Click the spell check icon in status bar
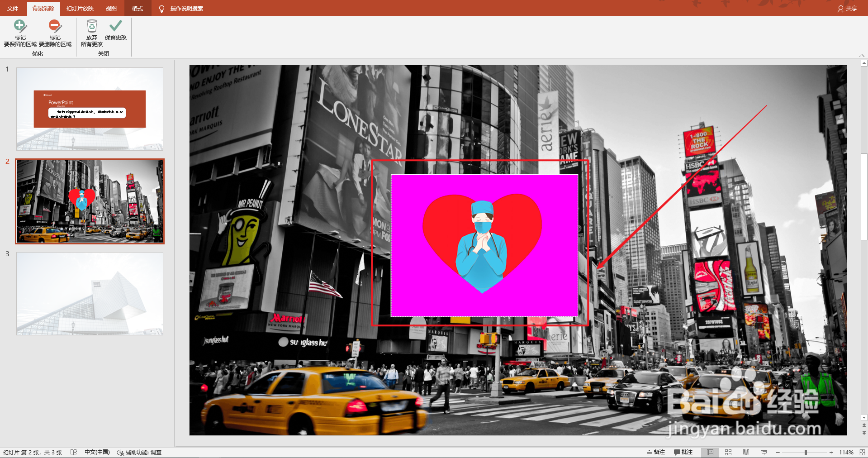 pos(74,452)
